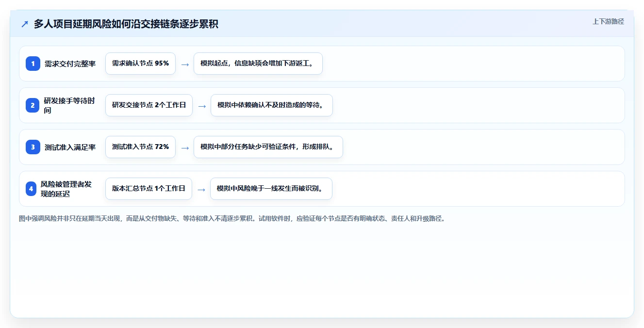
Task: Open the 研发交接节点 2个工作日 chip
Action: point(149,105)
